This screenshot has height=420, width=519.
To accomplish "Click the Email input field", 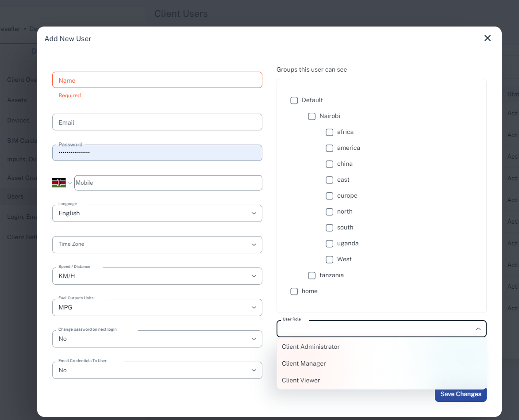I will [157, 122].
